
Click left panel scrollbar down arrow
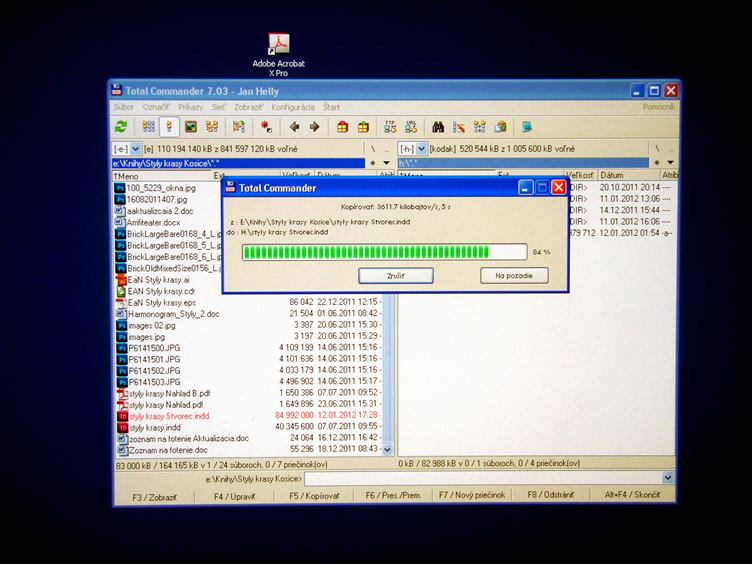388,450
